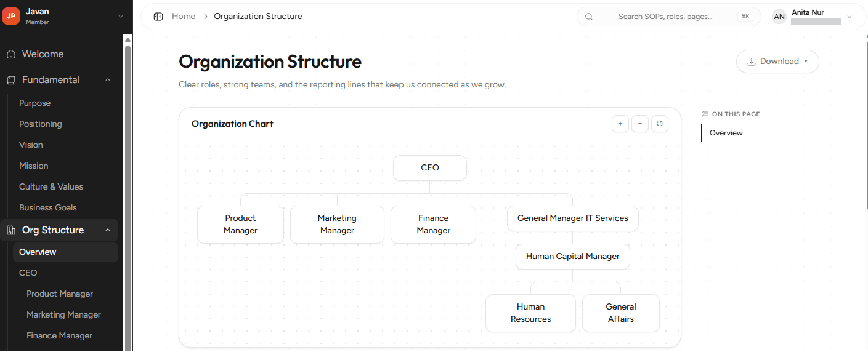Collapse the Fundamental section
The height and width of the screenshot is (352, 868).
[x=108, y=80]
